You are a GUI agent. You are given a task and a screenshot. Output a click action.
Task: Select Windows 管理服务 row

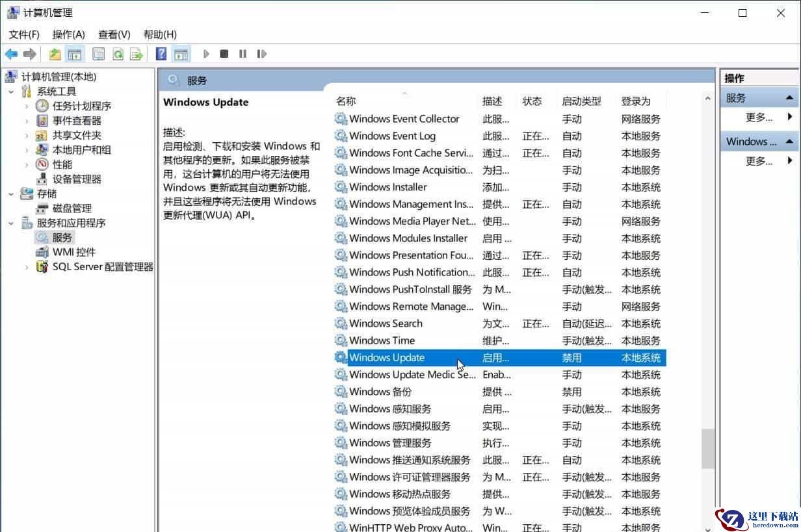(x=499, y=443)
